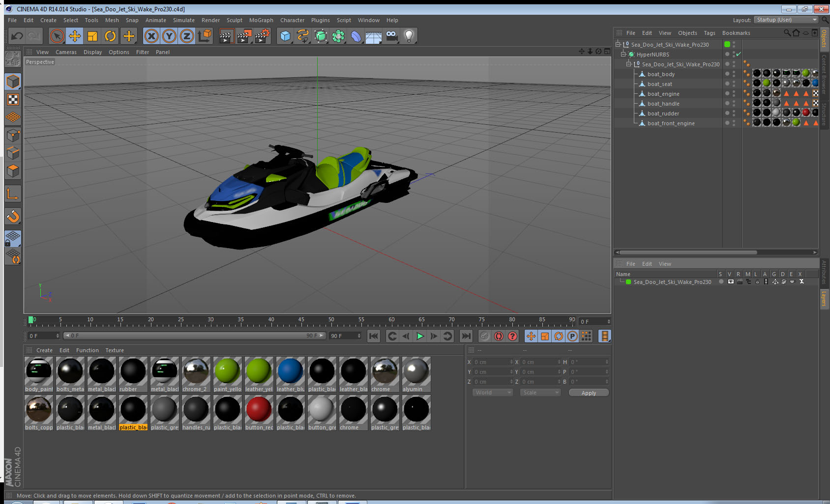Screen dimensions: 830x504
Task: Click the X position input field
Action: tap(493, 362)
